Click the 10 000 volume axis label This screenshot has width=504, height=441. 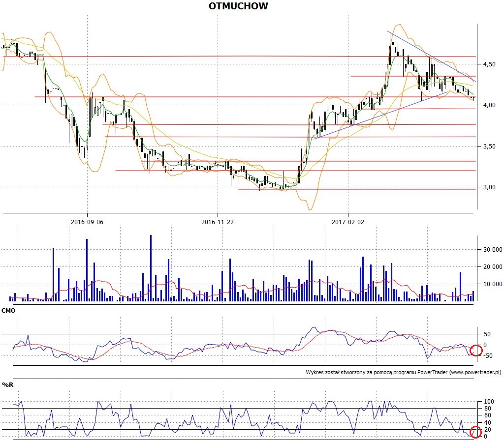493,284
